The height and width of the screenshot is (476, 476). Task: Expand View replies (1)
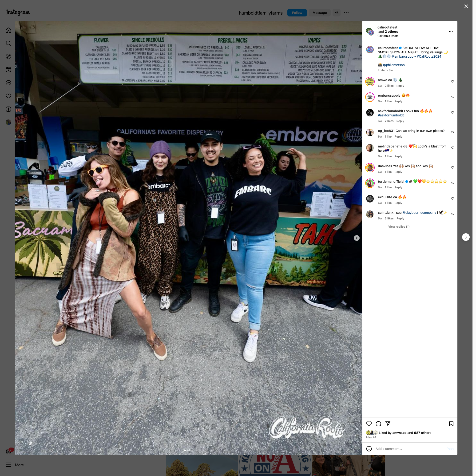pyautogui.click(x=399, y=227)
